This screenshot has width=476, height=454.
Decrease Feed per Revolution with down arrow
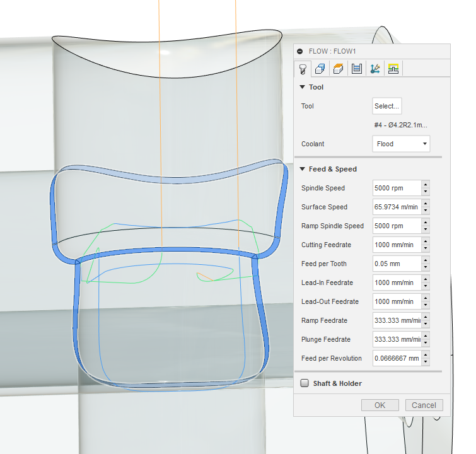[x=426, y=362]
